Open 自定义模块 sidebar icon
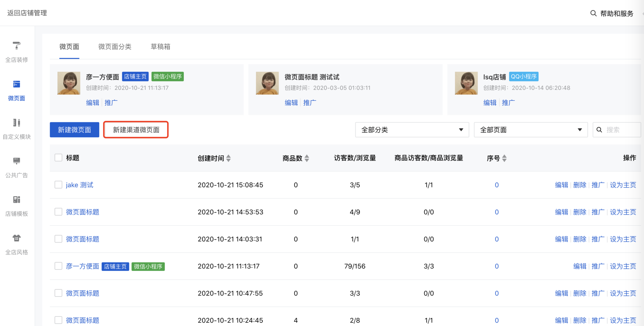 (x=16, y=123)
